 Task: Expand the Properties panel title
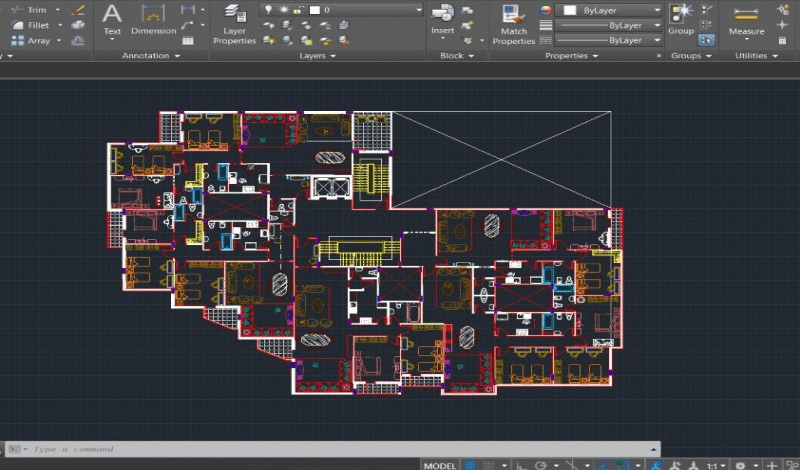571,56
